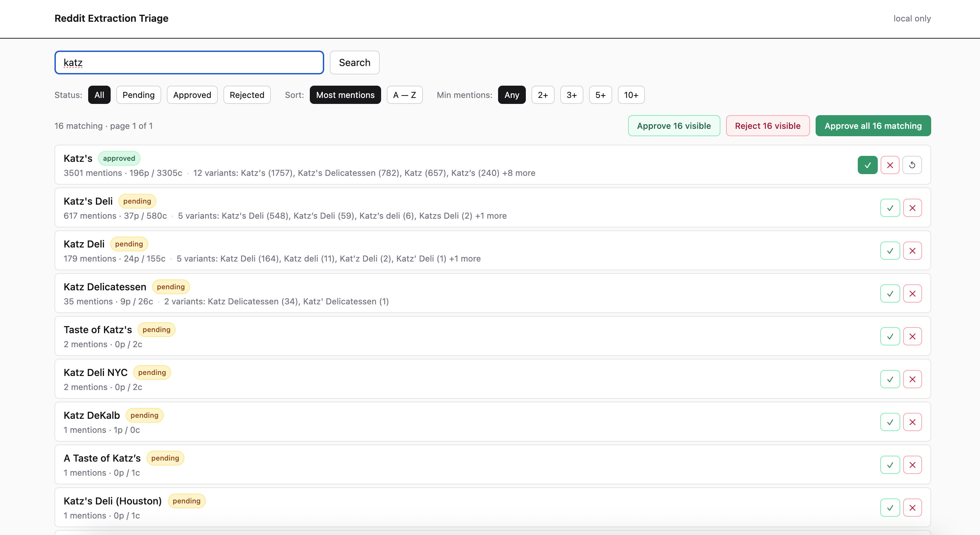Set min mentions to 10+
This screenshot has height=535, width=980.
click(x=631, y=95)
